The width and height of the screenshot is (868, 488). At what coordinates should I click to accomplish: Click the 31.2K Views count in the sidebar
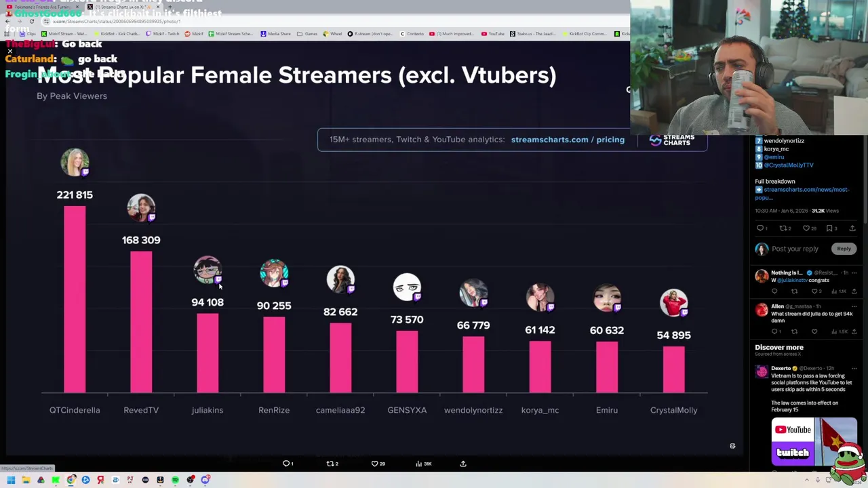point(825,211)
